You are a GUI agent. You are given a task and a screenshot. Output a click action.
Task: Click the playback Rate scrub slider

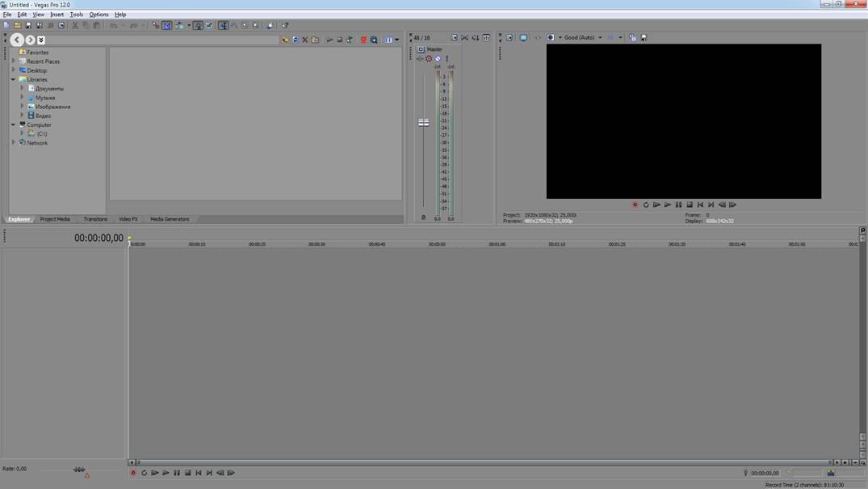pos(79,470)
